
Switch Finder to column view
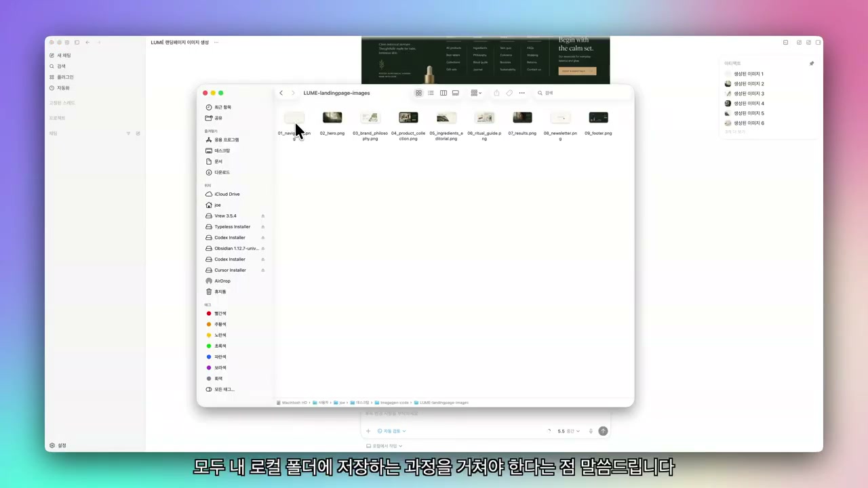click(x=443, y=93)
